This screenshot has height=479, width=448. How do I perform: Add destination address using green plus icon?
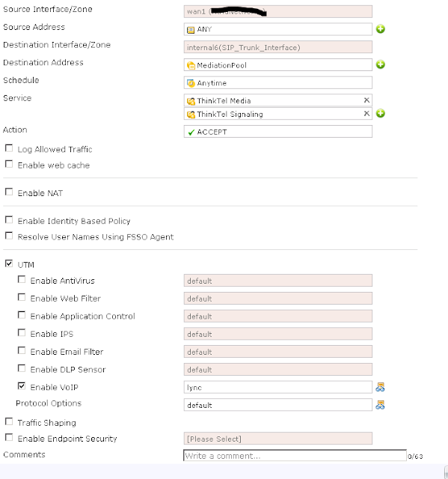(380, 64)
